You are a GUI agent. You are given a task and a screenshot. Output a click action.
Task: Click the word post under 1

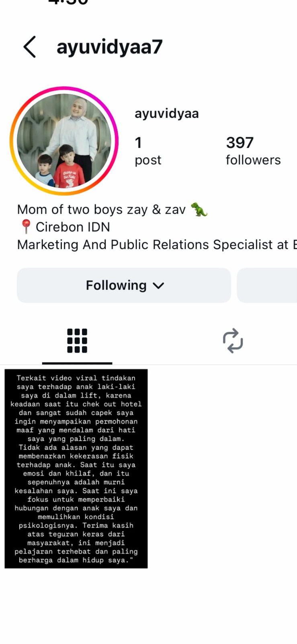148,160
